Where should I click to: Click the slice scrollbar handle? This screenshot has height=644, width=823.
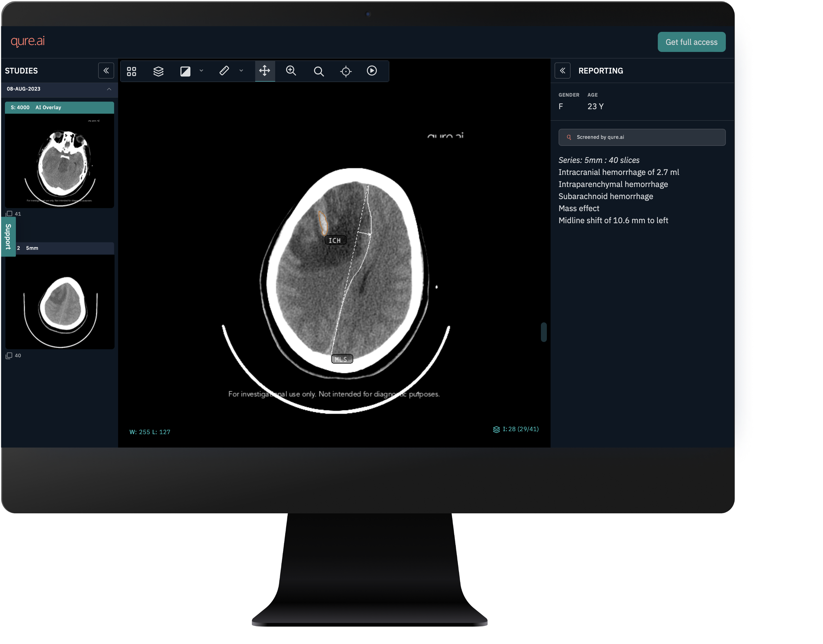point(544,332)
